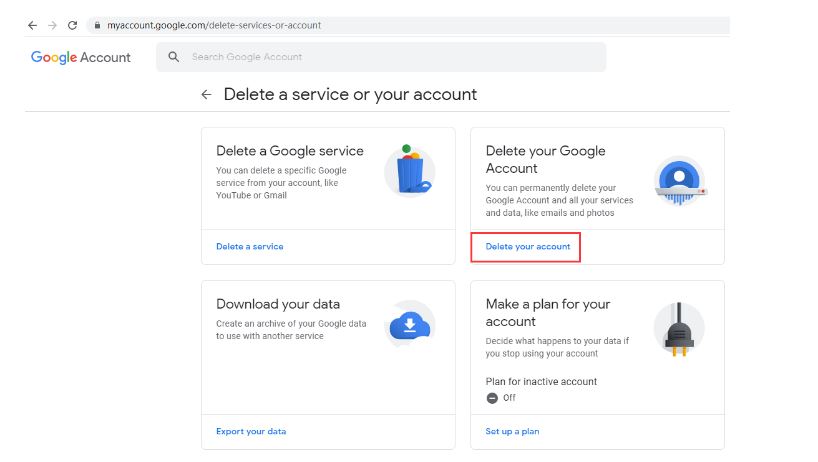
Task: Click the Delete your account link
Action: coord(527,246)
